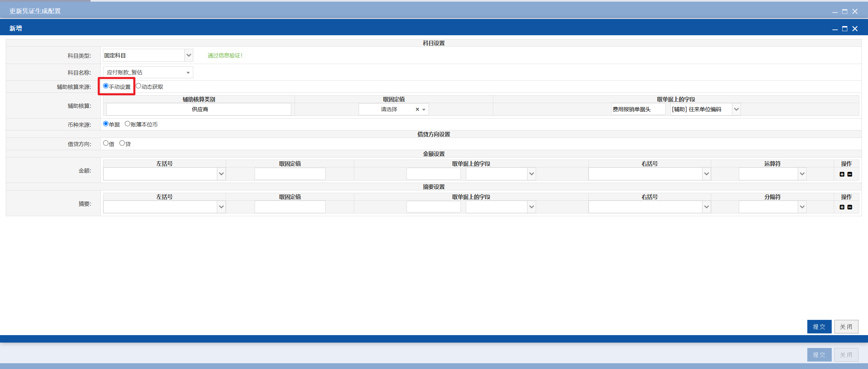Choose 账簿本位币 as currency source
868x369 pixels.
click(x=127, y=124)
